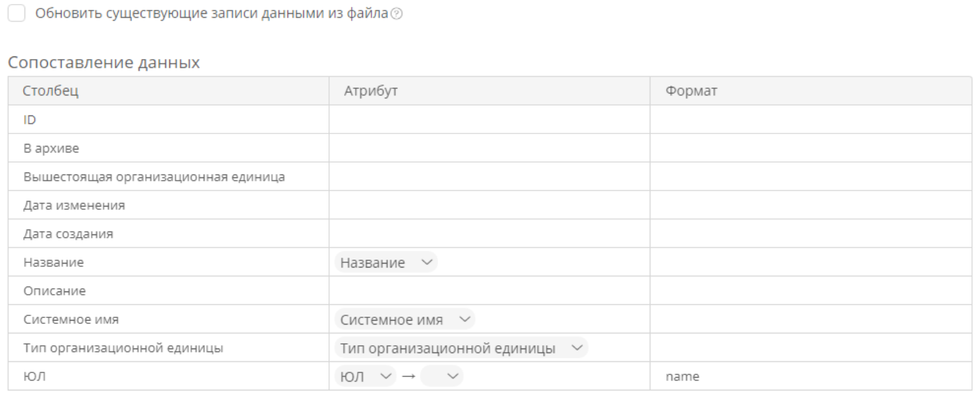Select the attribute cell for В архиве row
This screenshot has height=397, width=980.
pos(489,148)
